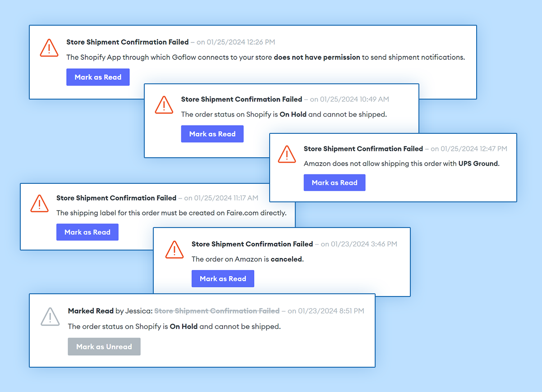Click the 'UPS Ground' message text
Viewport: 542px width, 392px height.
479,164
